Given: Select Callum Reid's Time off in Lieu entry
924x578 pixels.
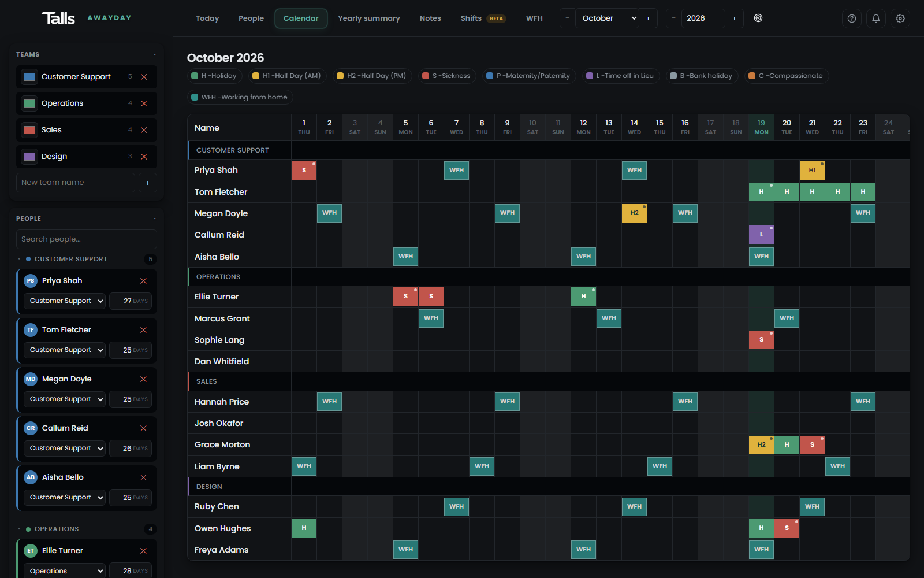Looking at the screenshot, I should point(761,235).
